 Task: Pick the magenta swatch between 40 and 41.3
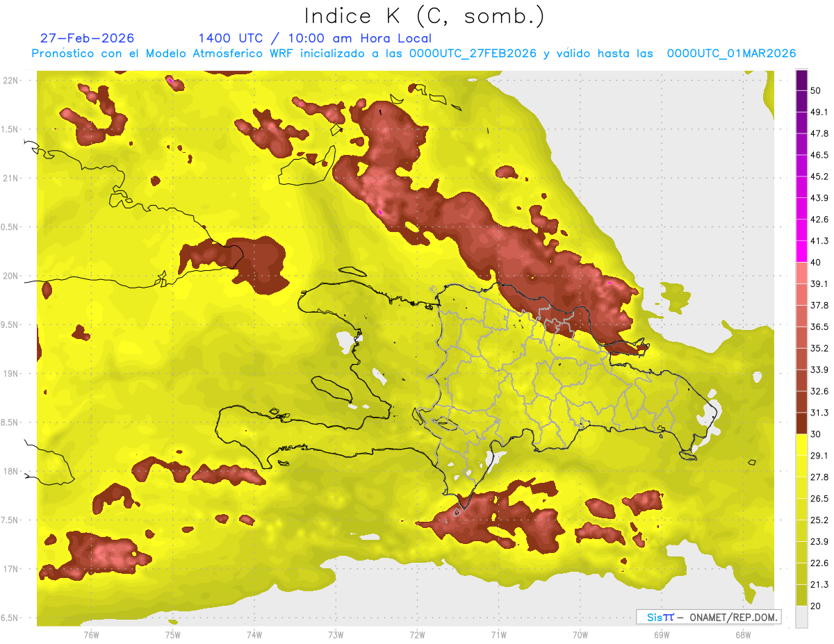[x=801, y=251]
